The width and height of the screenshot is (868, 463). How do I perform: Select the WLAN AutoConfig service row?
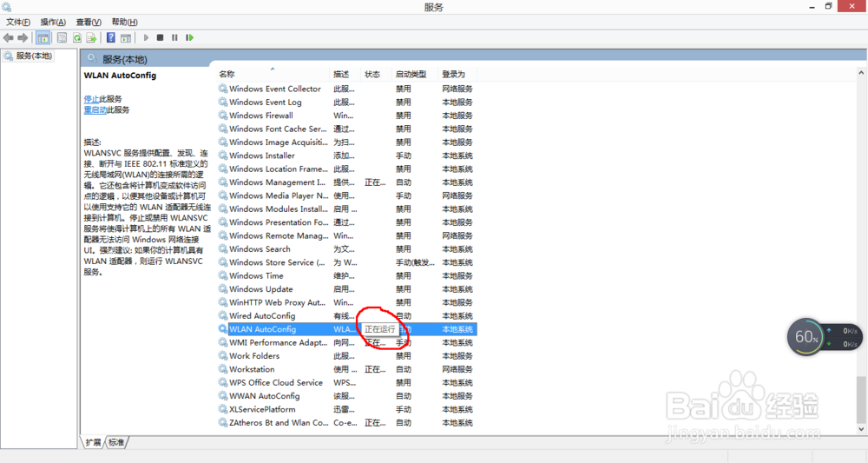[346, 329]
